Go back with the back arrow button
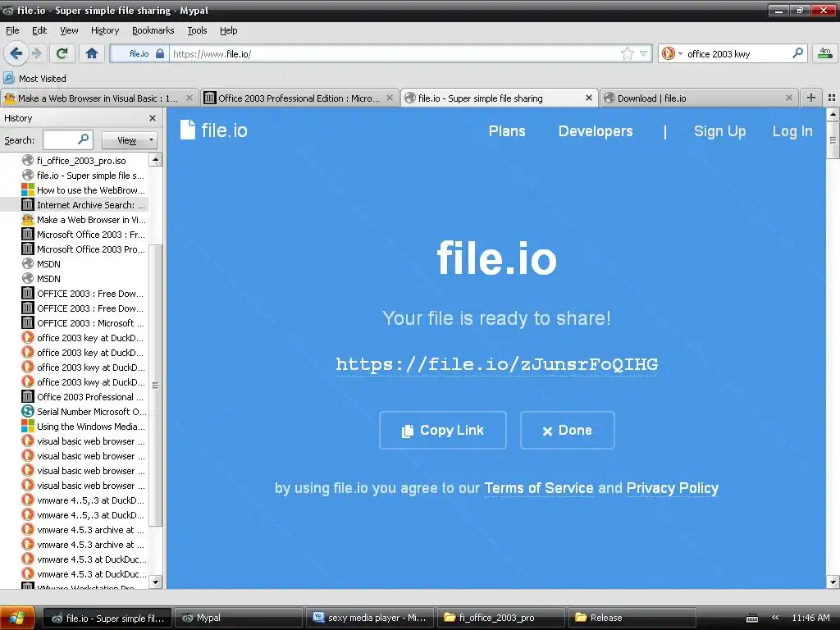This screenshot has height=630, width=840. (x=16, y=53)
